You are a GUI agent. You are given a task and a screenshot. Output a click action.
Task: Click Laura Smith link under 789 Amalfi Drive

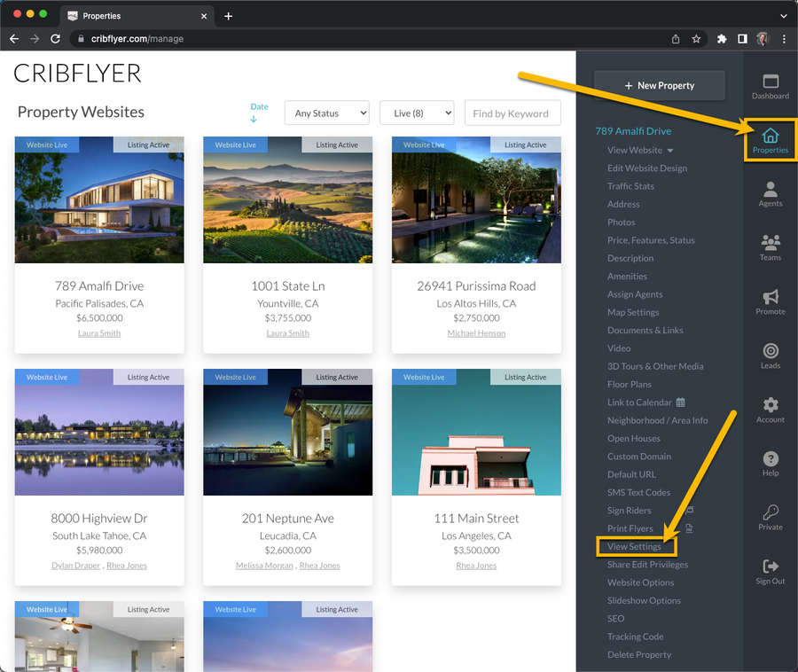coord(99,333)
